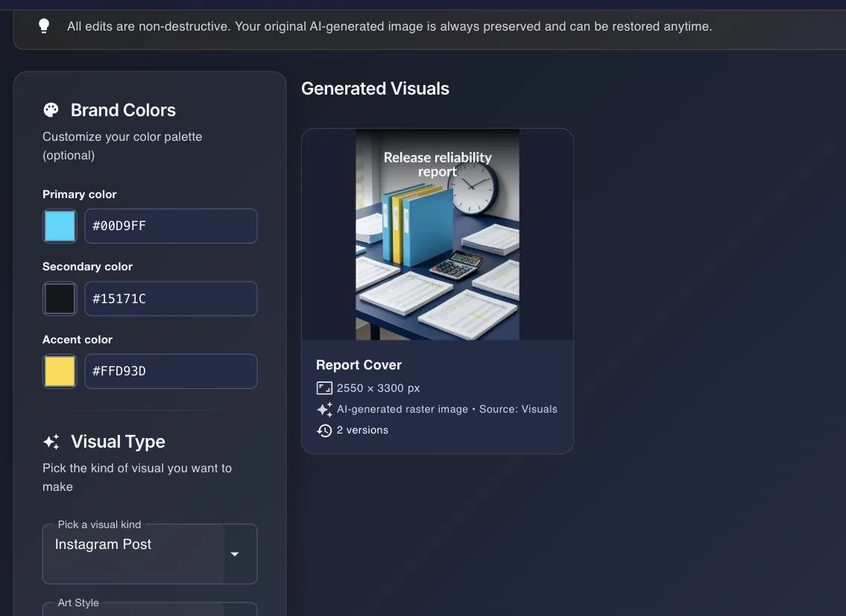This screenshot has height=616, width=846.
Task: Click the AI-generated sparkle icon on card
Action: pos(324,410)
